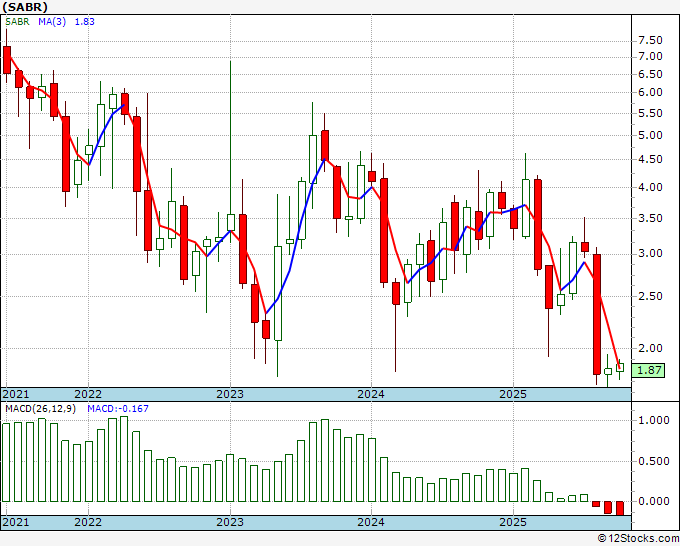Click the first red candle of 2021
The width and height of the screenshot is (680, 546).
[x=7, y=60]
